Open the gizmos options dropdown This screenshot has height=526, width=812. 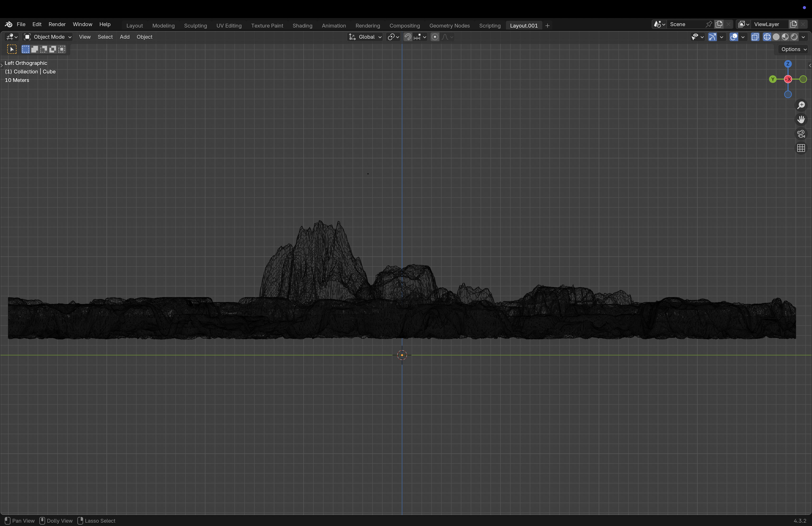coord(721,37)
